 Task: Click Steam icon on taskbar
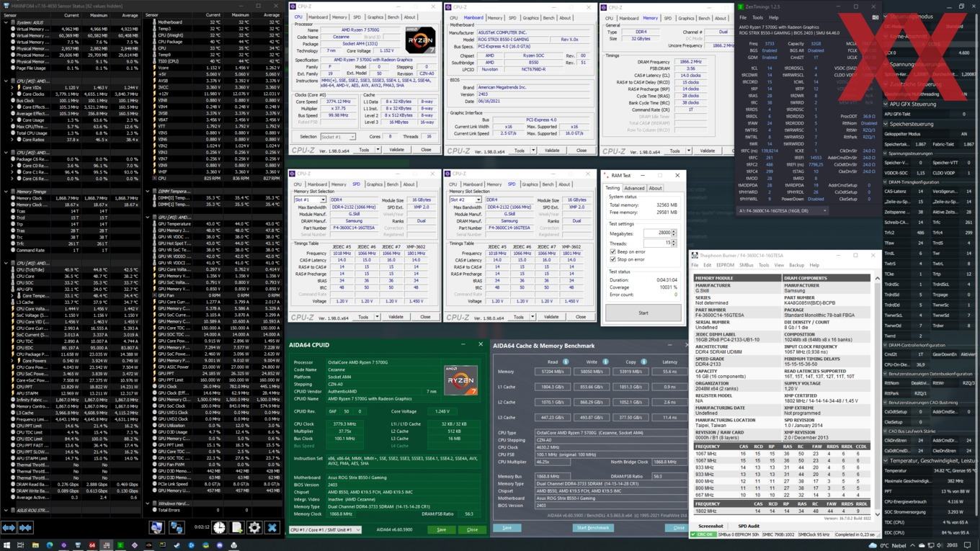[x=177, y=545]
